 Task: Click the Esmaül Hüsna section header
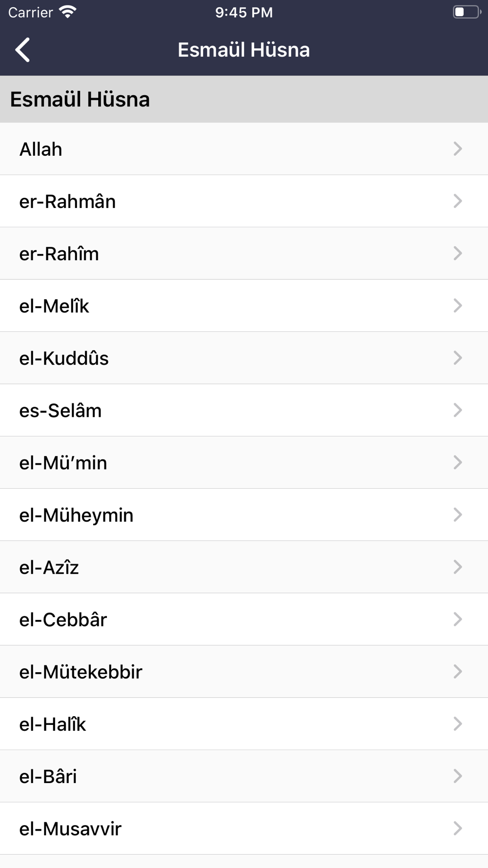pyautogui.click(x=244, y=99)
